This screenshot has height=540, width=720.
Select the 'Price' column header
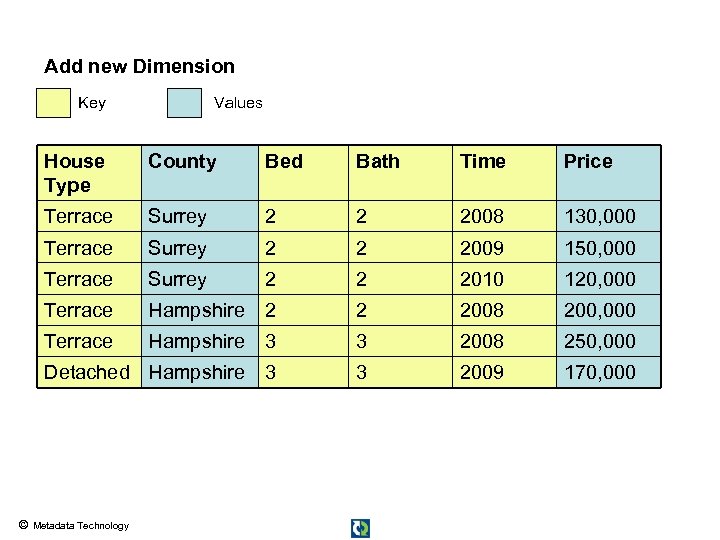point(608,173)
